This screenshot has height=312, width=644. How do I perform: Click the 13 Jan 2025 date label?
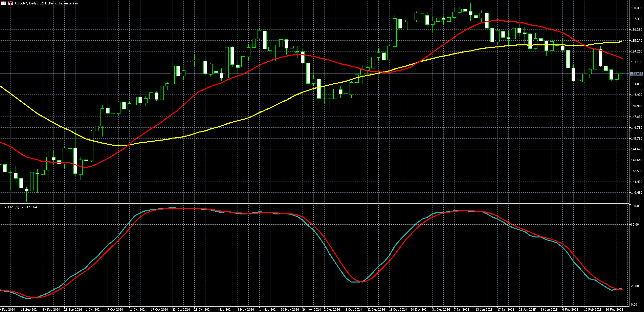[x=484, y=310]
